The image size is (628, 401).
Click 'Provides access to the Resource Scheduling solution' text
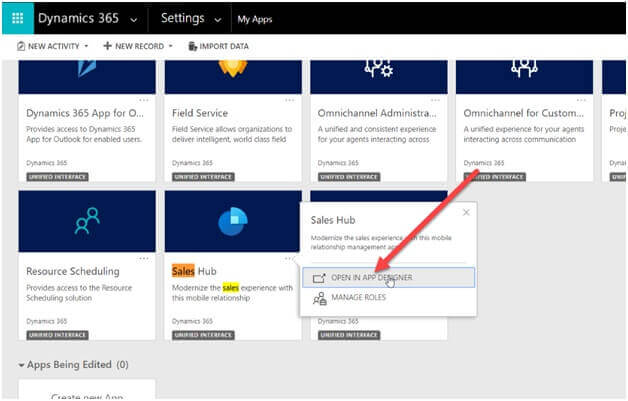pyautogui.click(x=79, y=293)
